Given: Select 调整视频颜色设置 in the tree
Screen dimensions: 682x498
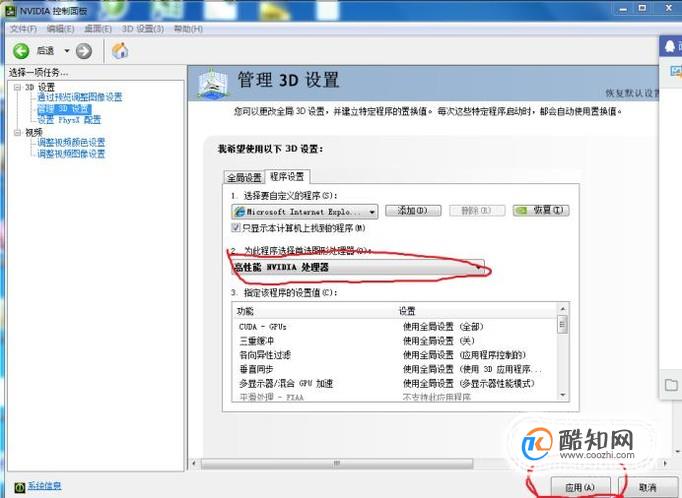Looking at the screenshot, I should click(71, 142).
